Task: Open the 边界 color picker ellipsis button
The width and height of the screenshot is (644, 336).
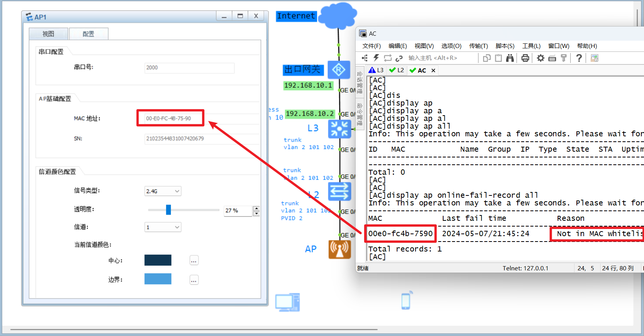Action: pos(194,280)
